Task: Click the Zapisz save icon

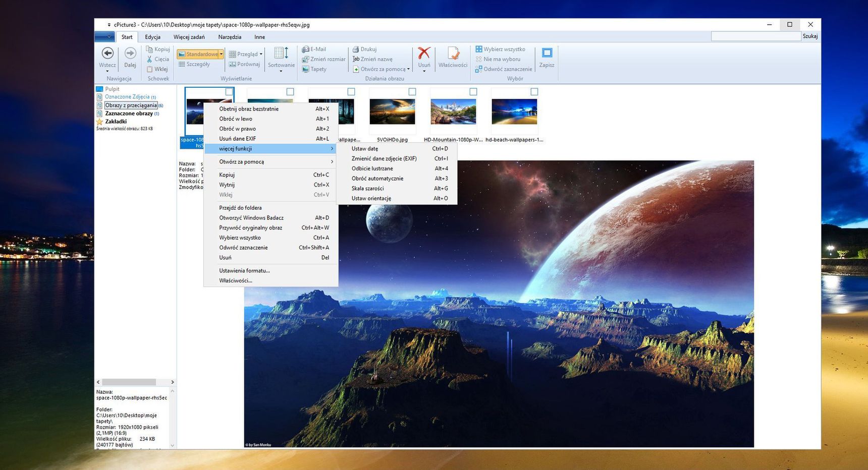Action: pos(547,53)
